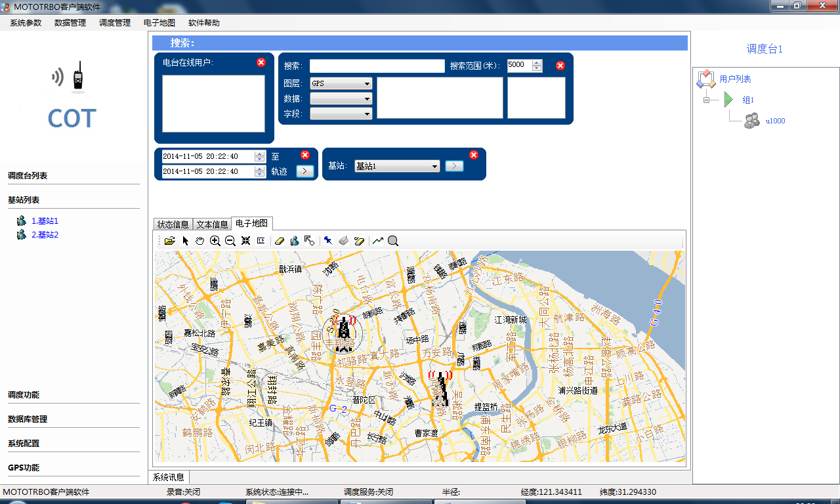
Task: Click the blue pushpin marker tool
Action: (x=328, y=241)
